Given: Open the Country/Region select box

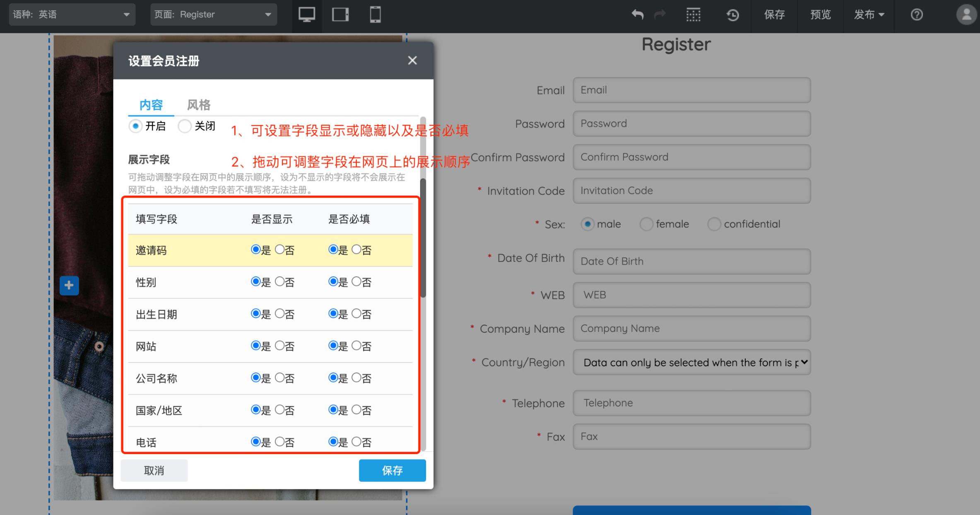Looking at the screenshot, I should tap(691, 362).
